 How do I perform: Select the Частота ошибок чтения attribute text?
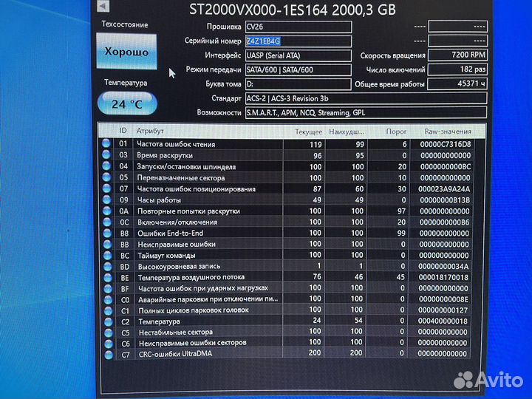[x=176, y=144]
